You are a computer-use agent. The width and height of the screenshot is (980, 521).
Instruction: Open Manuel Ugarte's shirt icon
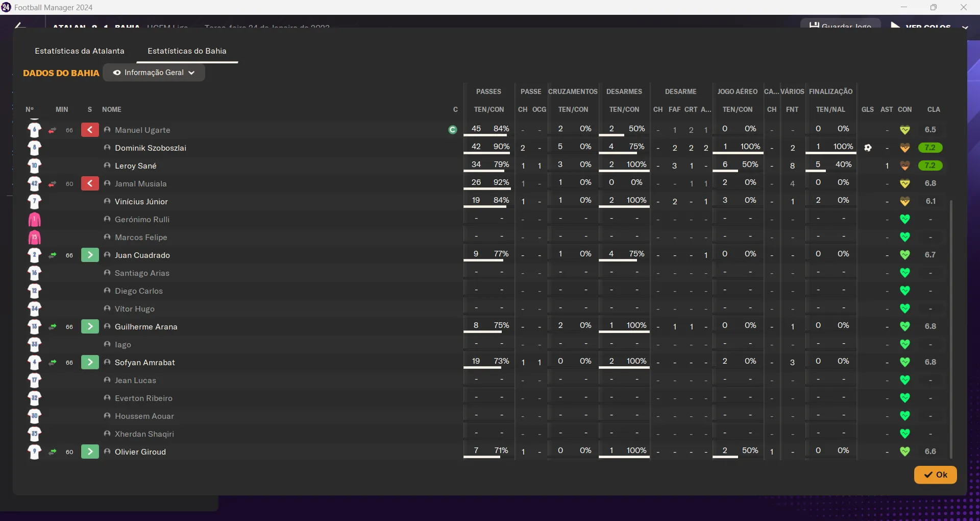click(34, 130)
